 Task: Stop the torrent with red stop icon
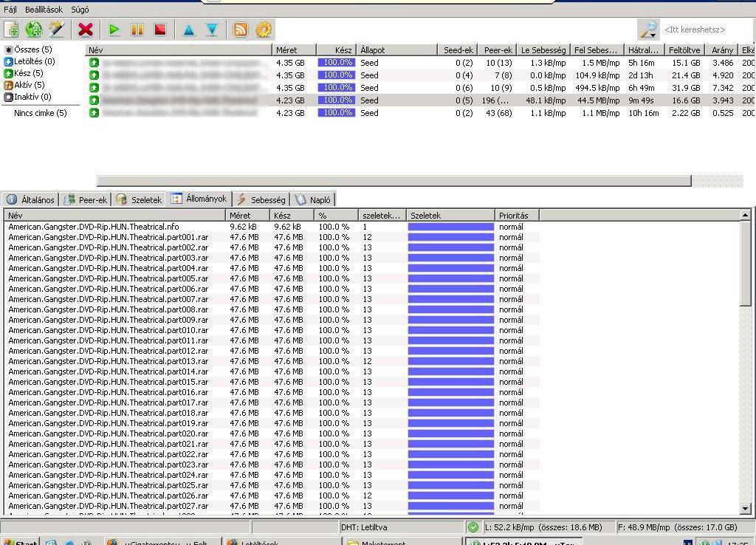tap(160, 30)
